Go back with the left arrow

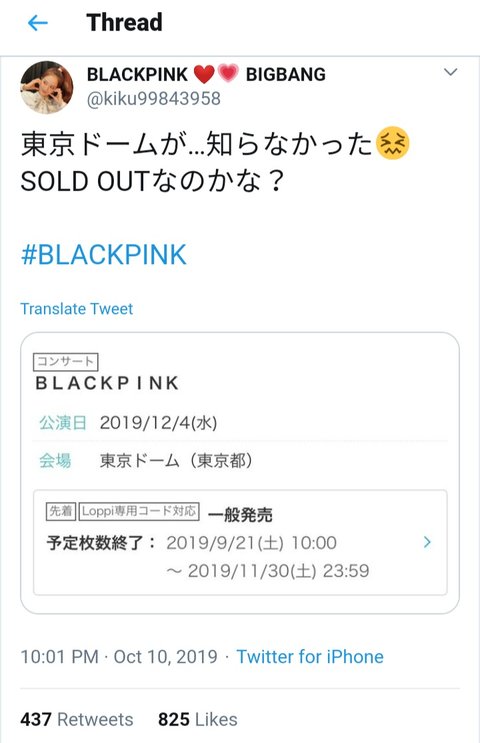38,23
